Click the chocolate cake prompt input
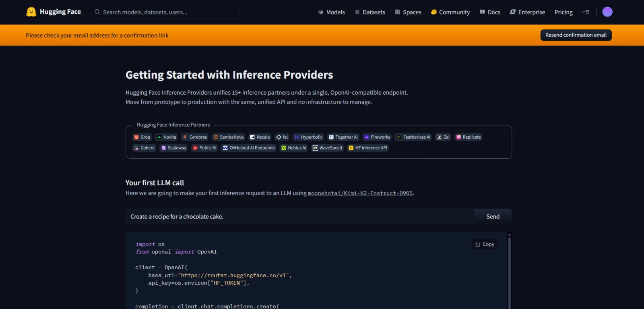This screenshot has height=309, width=644. [300, 216]
